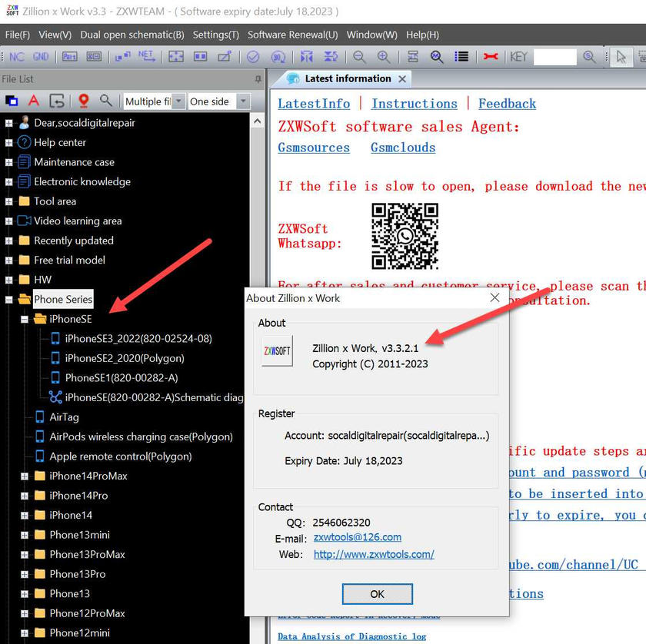Click the red letter A icon
Screen dimensions: 646x644
tap(34, 101)
